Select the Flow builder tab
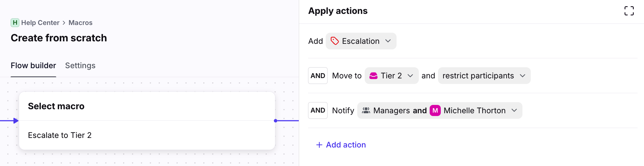644x166 pixels. [33, 65]
